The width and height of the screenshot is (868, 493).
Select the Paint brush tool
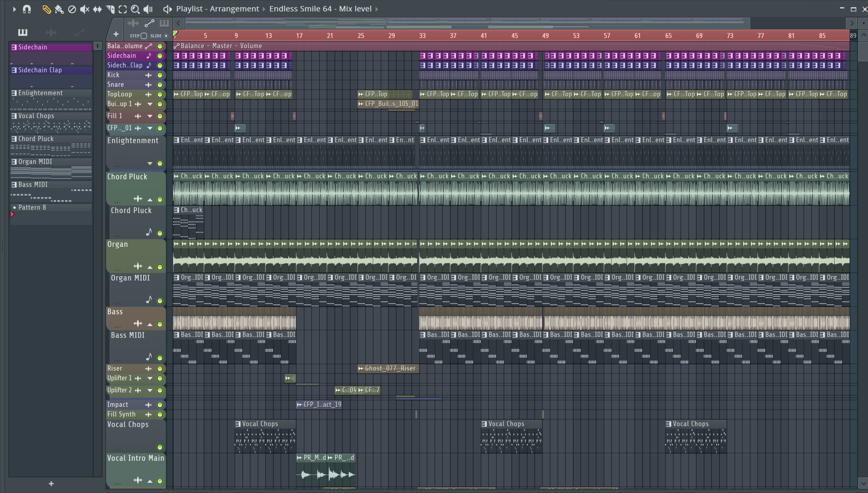point(59,9)
